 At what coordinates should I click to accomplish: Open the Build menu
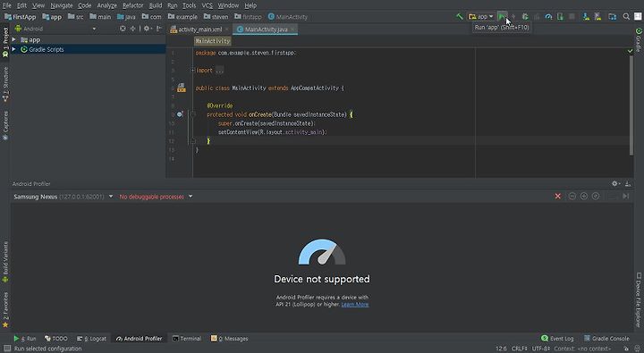(156, 5)
